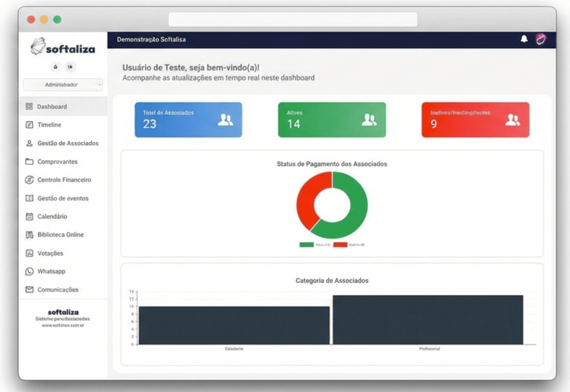Image resolution: width=570 pixels, height=392 pixels.
Task: Open Timeline from sidebar
Action: 63,125
